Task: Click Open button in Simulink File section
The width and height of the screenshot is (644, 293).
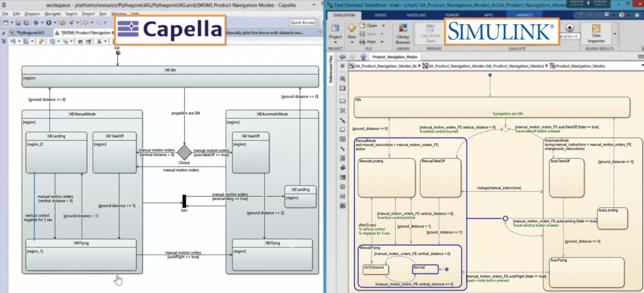Action: (x=368, y=26)
